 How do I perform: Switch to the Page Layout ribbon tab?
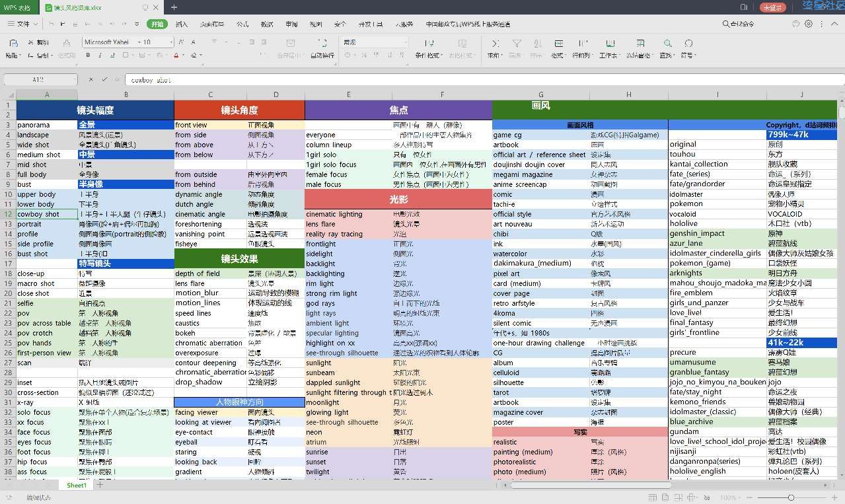click(x=212, y=24)
